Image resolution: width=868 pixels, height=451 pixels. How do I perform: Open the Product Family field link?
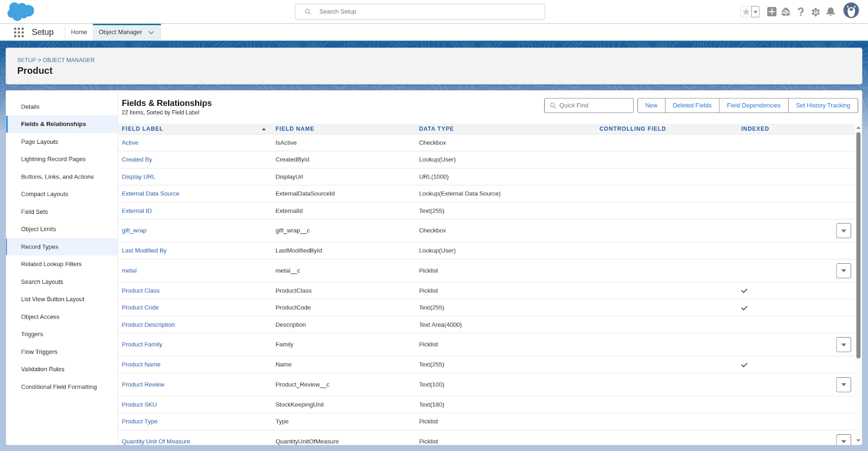tap(142, 345)
